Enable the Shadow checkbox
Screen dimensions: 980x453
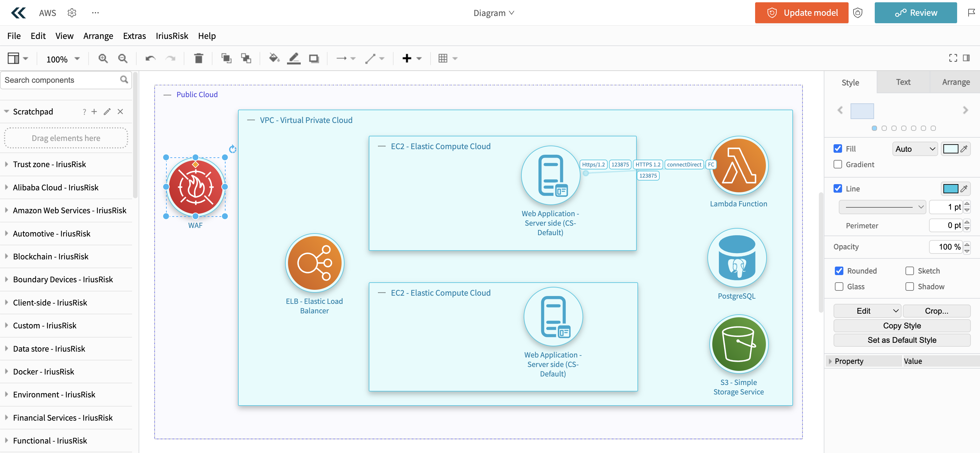pos(909,286)
